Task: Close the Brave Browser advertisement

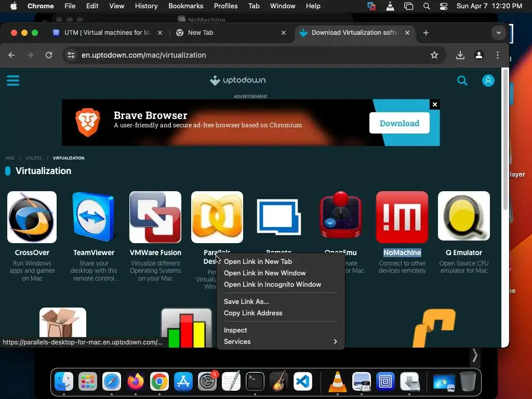Action: (435, 104)
